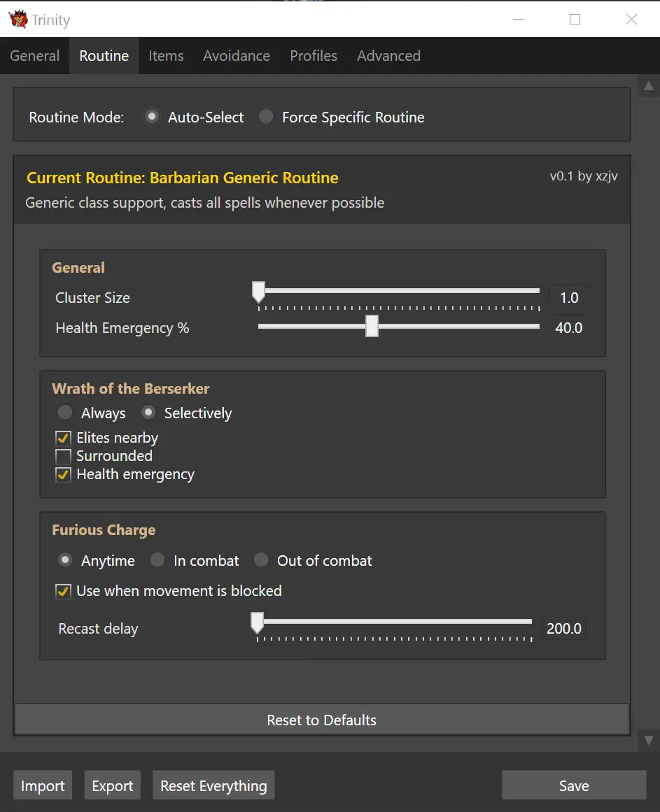
Task: Switch to the Avoidance tab
Action: [x=237, y=55]
